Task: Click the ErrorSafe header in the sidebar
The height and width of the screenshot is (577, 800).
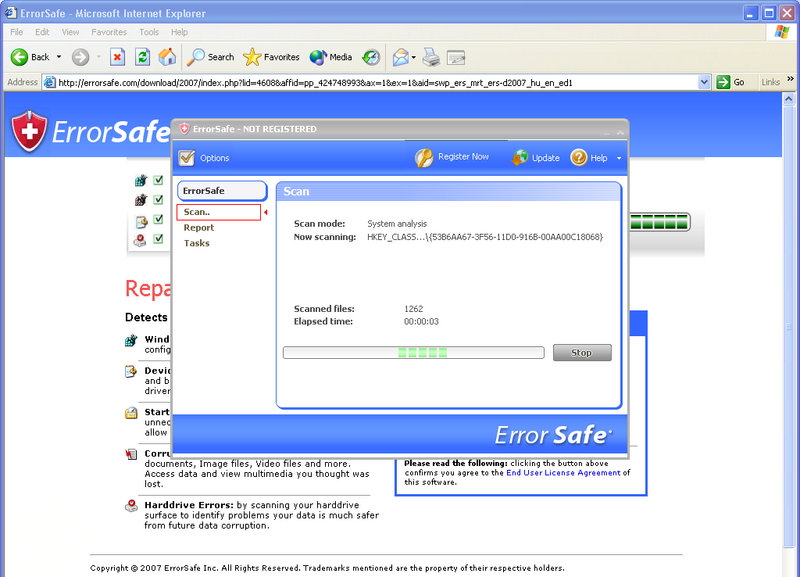Action: click(x=222, y=191)
